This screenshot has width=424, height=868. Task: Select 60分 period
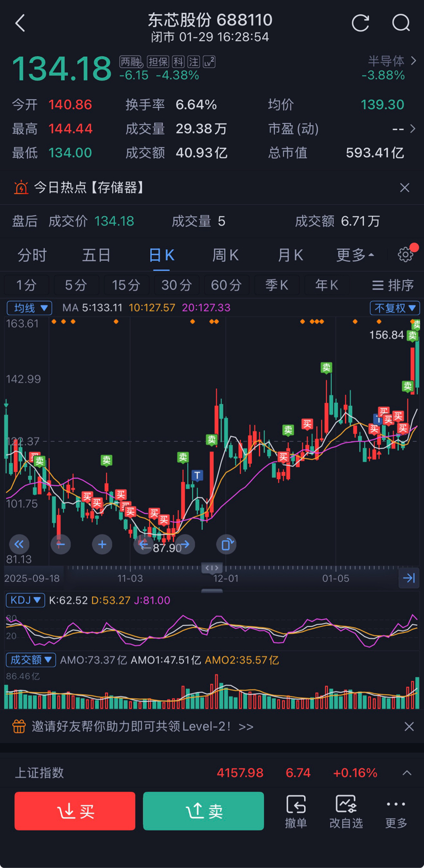point(226,285)
